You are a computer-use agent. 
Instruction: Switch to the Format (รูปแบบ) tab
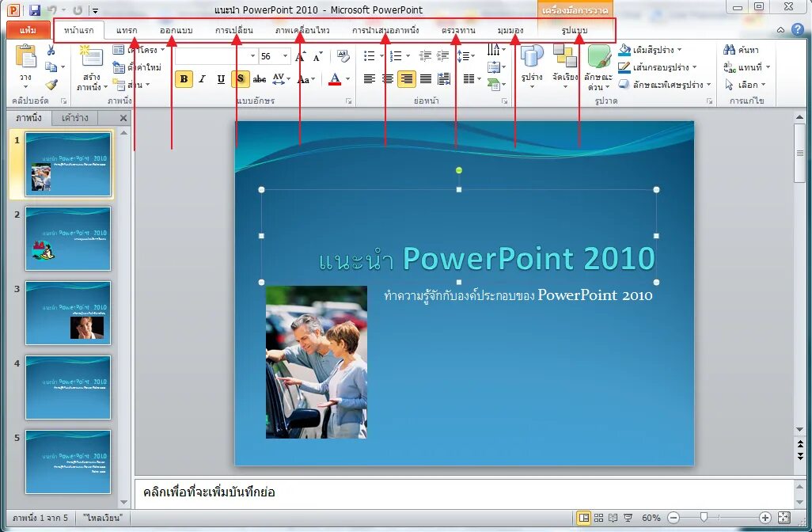[575, 30]
